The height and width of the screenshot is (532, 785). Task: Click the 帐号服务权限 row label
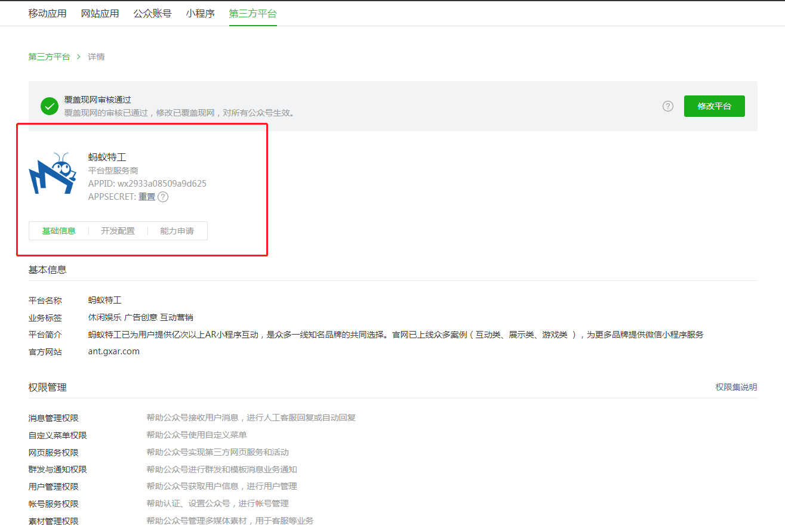(x=53, y=504)
